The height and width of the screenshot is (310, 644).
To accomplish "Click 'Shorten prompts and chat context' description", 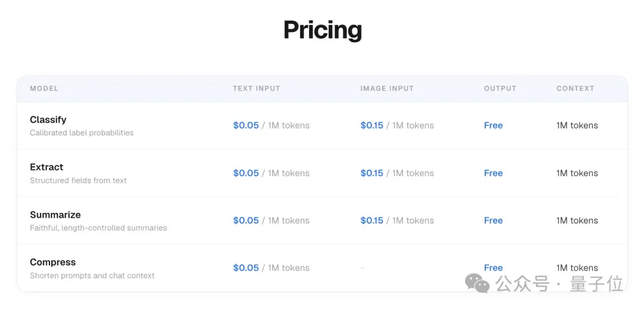I will pyautogui.click(x=92, y=275).
